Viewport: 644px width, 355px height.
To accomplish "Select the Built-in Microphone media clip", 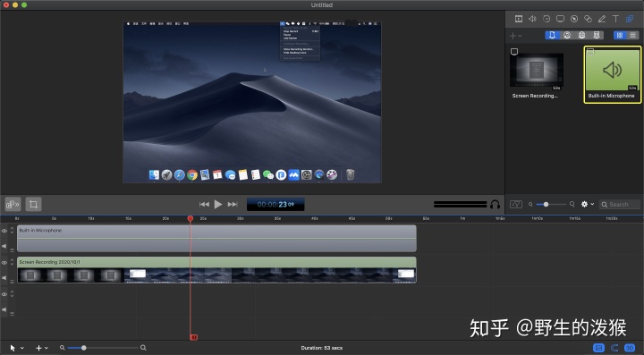I will pos(612,74).
